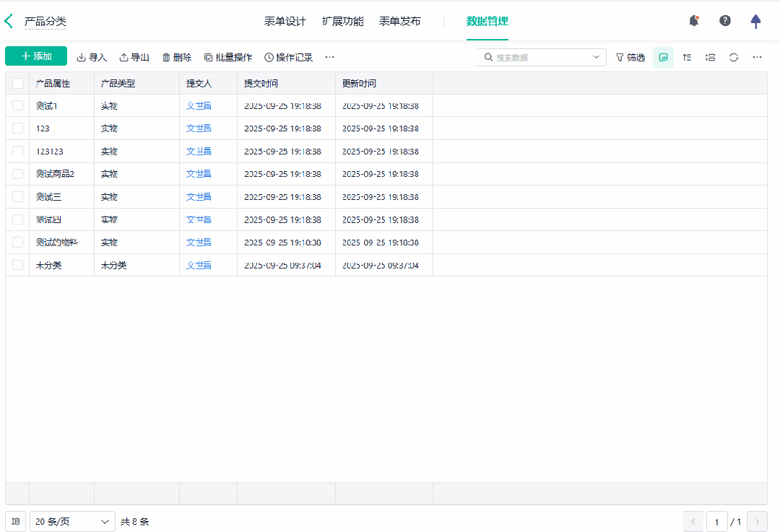This screenshot has height=532, width=780.
Task: Switch to the 表单发布 tab
Action: tap(400, 22)
